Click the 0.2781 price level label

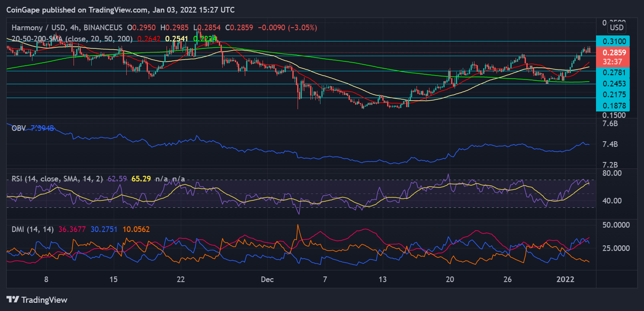[612, 72]
